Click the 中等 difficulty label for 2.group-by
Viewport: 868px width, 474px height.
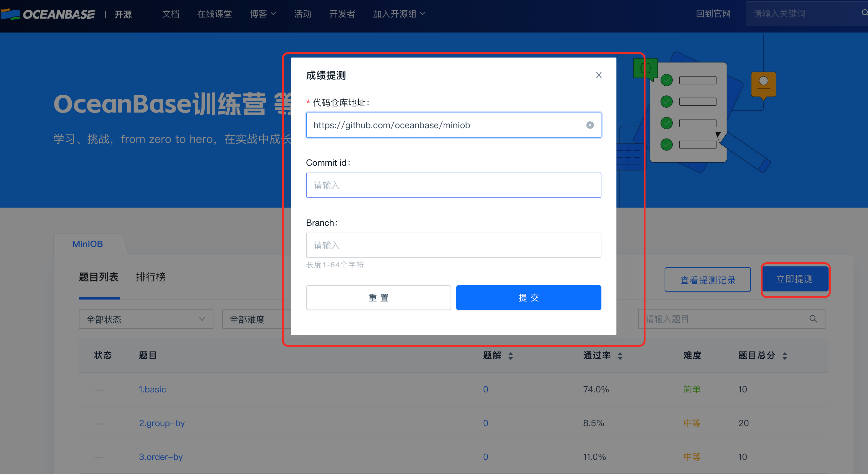tap(692, 423)
